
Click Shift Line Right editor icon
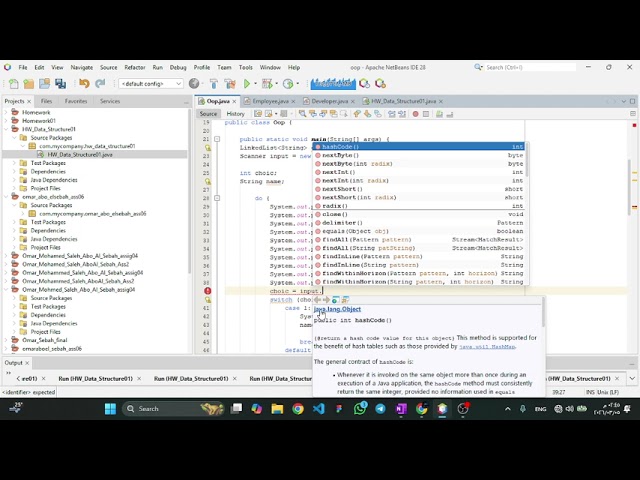tap(402, 114)
